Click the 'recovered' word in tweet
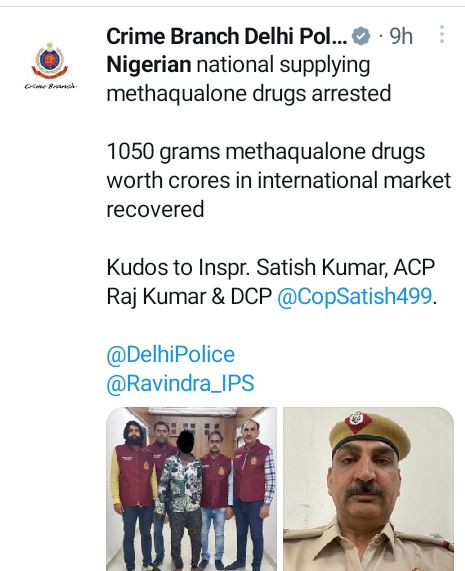Image resolution: width=465 pixels, height=571 pixels. click(x=155, y=209)
